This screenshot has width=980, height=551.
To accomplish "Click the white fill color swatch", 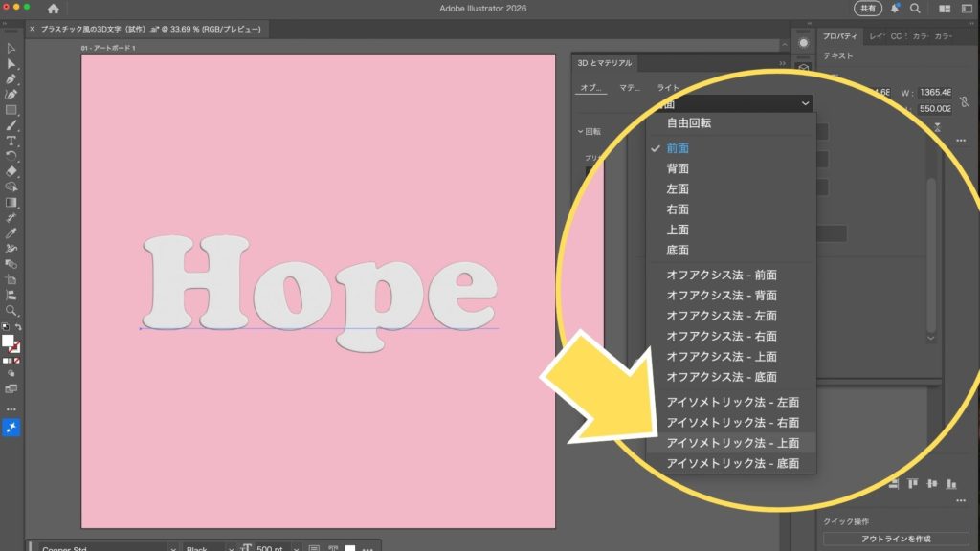I will click(8, 341).
